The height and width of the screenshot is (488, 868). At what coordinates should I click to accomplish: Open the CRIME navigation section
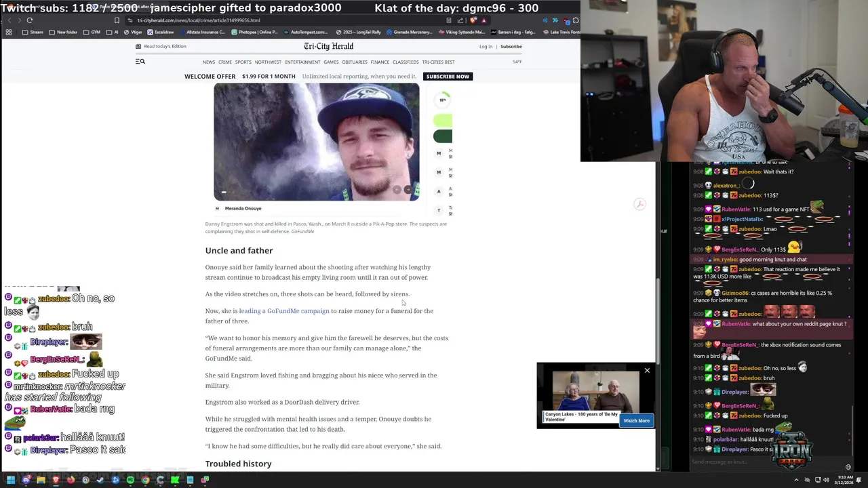pos(224,62)
